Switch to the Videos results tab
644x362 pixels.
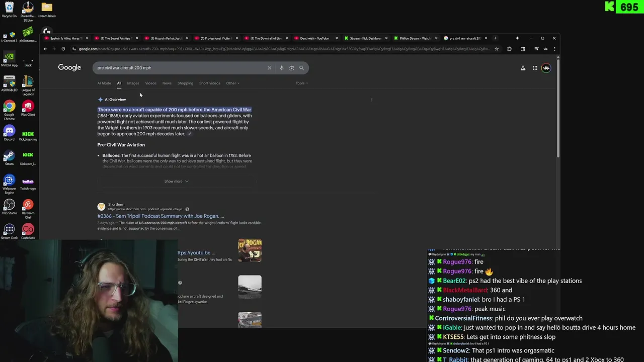pos(150,83)
